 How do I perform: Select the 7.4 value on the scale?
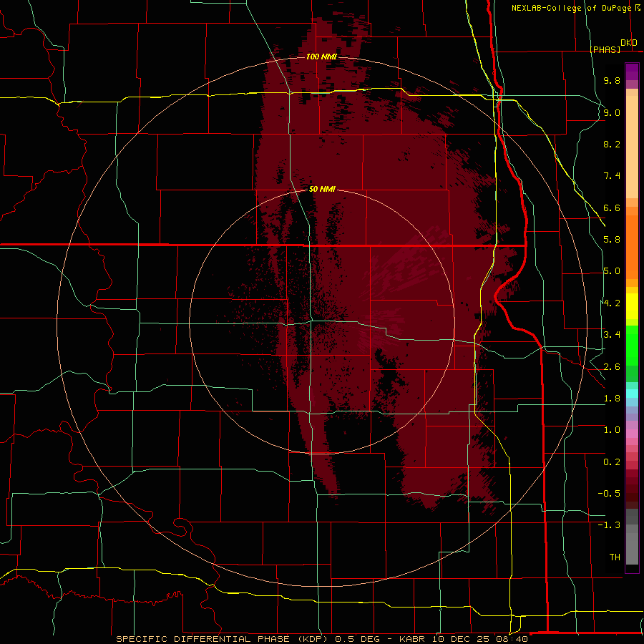pyautogui.click(x=612, y=176)
